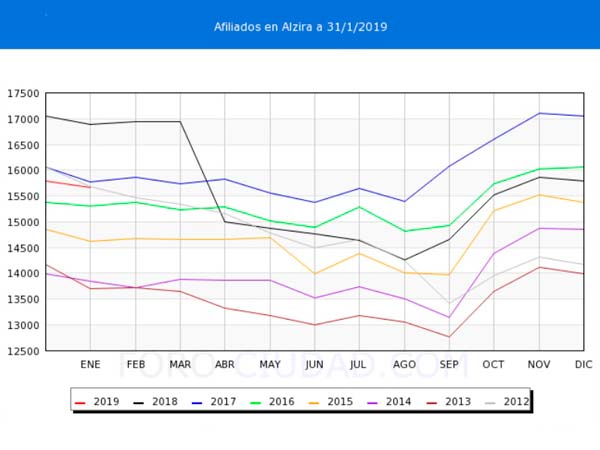Viewport: 600px width, 450px height.
Task: Click the 2014 purple line low at SEP
Action: point(449,317)
